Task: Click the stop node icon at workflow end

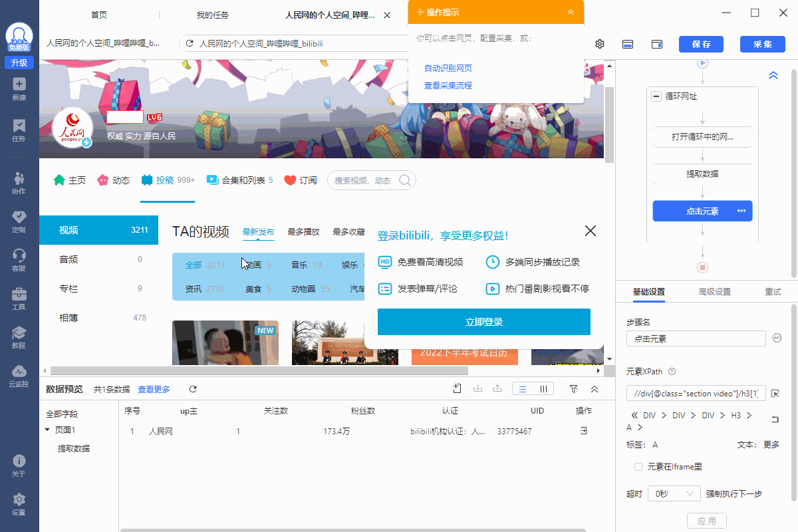Action: (702, 267)
